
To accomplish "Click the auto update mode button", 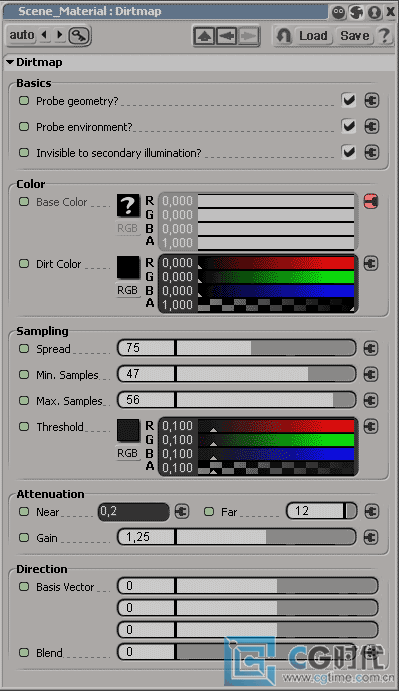I will click(x=22, y=35).
